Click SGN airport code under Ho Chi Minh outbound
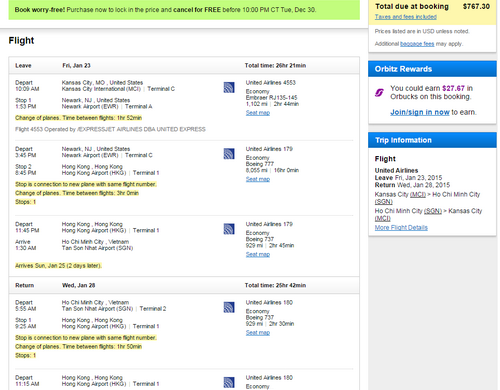Screen dimensions: 500x390 coord(383,202)
